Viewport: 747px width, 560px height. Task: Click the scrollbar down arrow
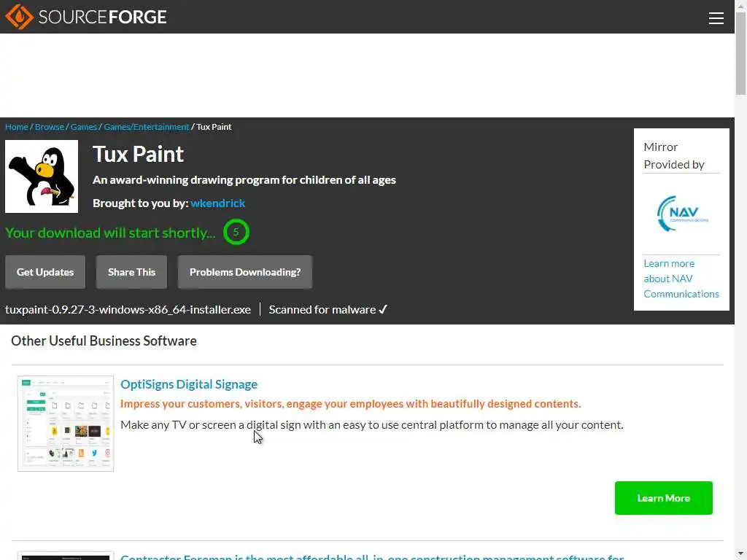coord(741,555)
